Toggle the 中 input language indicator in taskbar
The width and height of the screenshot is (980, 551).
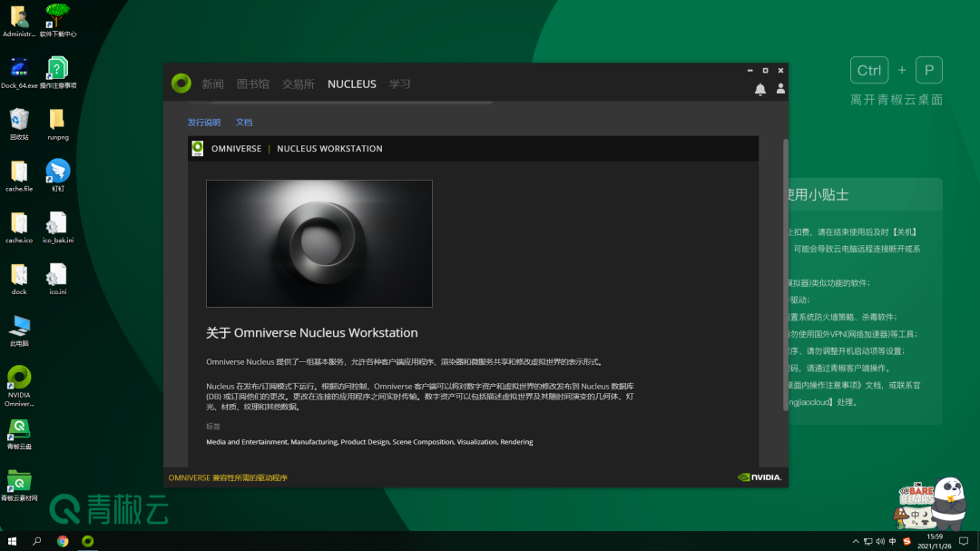[x=893, y=541]
